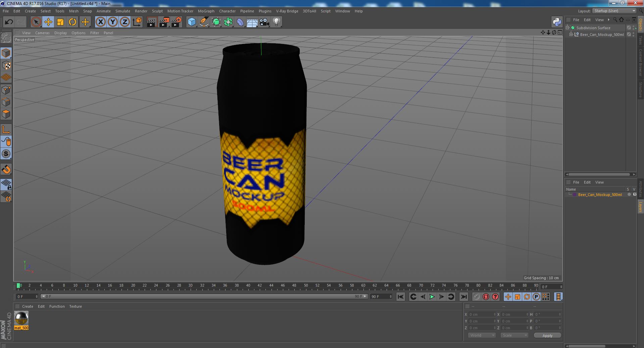This screenshot has height=348, width=644.
Task: Switch to Points mode
Action: pos(6,90)
